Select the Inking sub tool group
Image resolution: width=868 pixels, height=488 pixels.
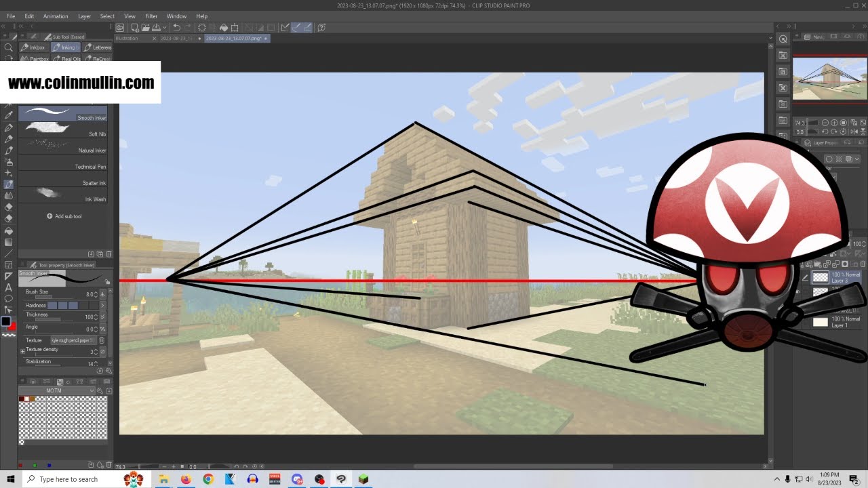click(x=65, y=47)
